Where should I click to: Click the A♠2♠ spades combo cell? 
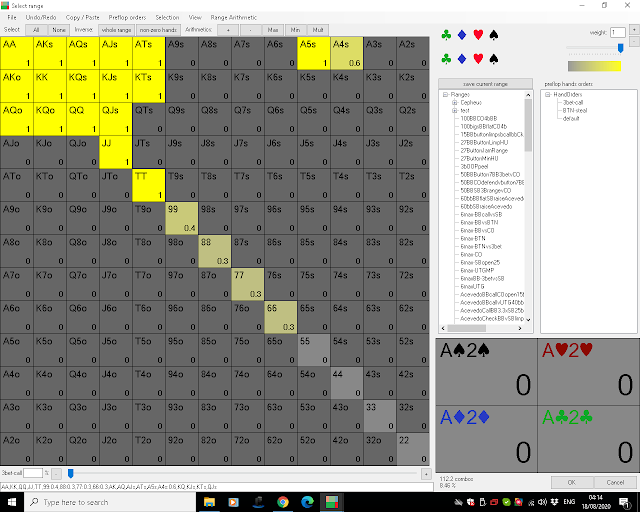pyautogui.click(x=487, y=372)
